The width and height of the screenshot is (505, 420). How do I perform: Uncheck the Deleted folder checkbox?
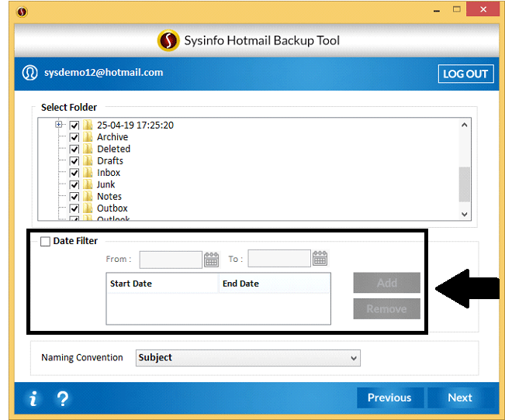[x=74, y=149]
